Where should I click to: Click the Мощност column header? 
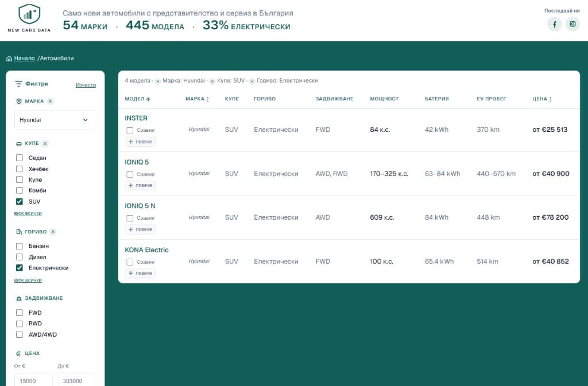point(384,99)
